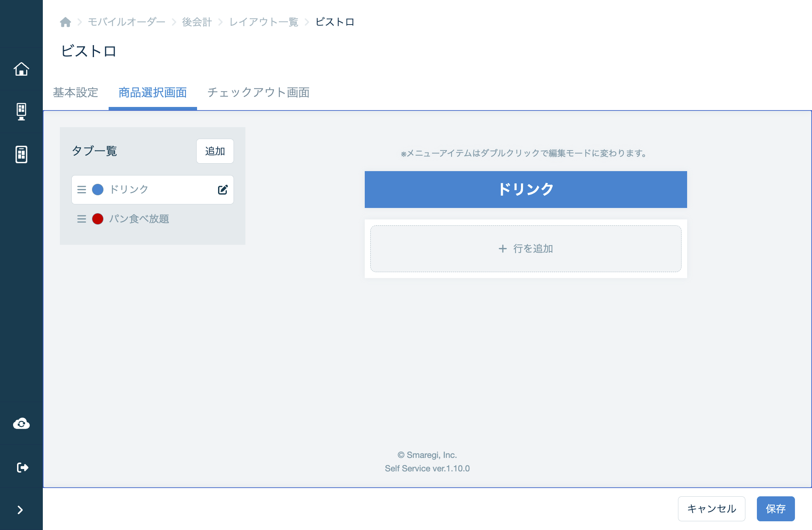Grab the drag handle icon next to パン食べ放題
812x530 pixels.
coord(81,219)
